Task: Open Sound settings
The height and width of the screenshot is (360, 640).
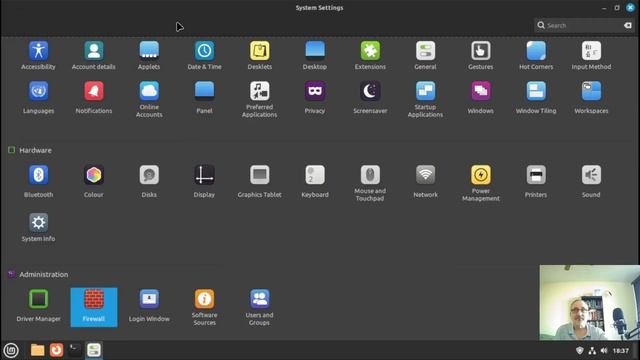Action: [x=591, y=182]
